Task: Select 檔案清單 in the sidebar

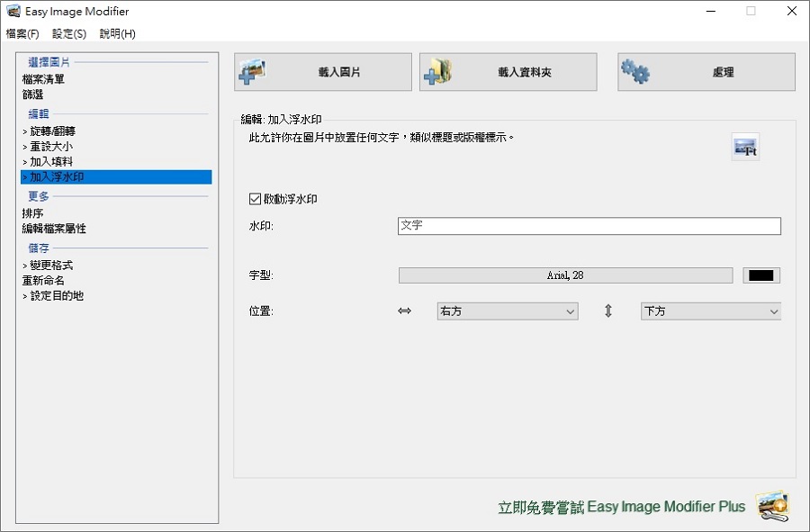Action: (x=43, y=79)
